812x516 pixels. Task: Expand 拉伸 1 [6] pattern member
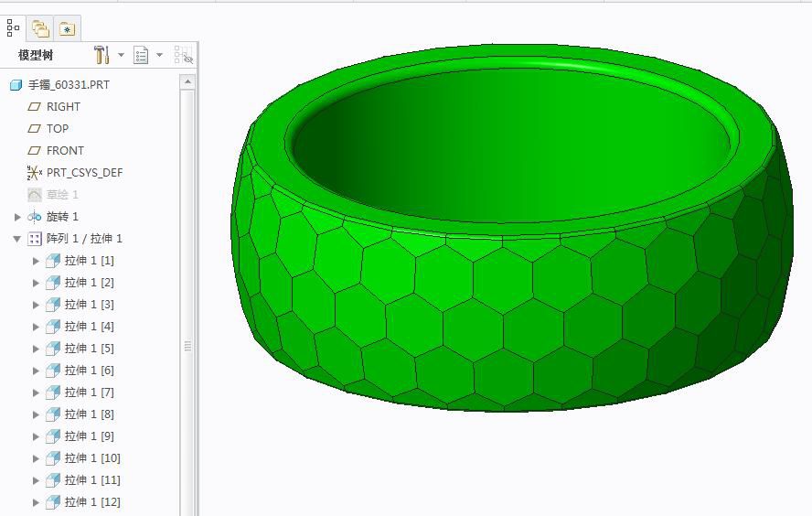36,371
